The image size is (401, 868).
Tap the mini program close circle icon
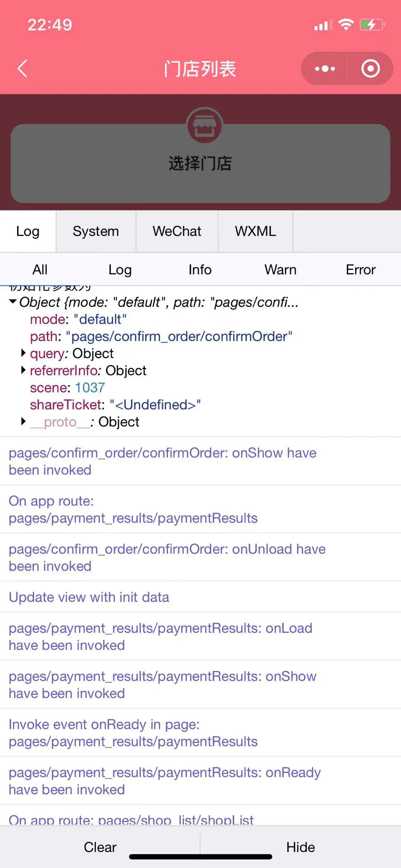370,69
